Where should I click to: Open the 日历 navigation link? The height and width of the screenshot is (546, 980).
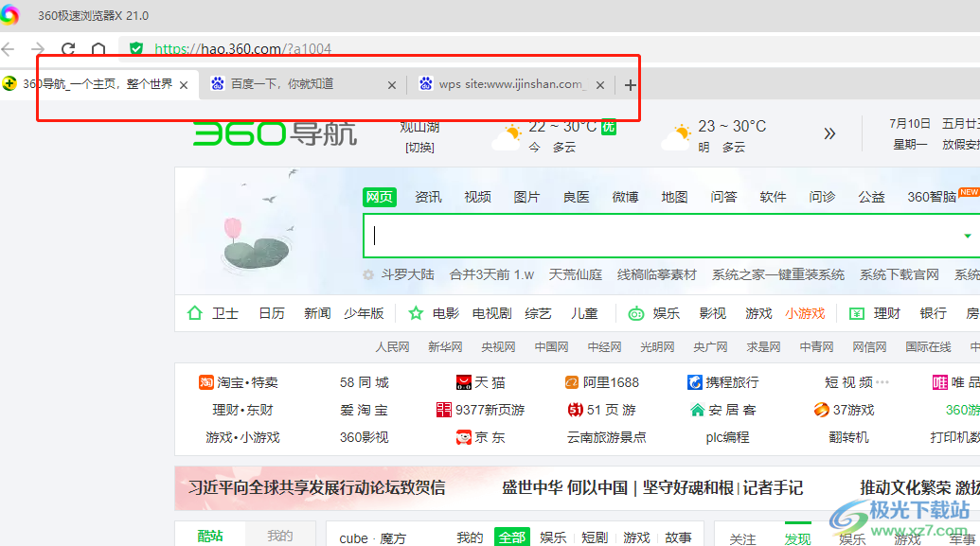[x=271, y=313]
